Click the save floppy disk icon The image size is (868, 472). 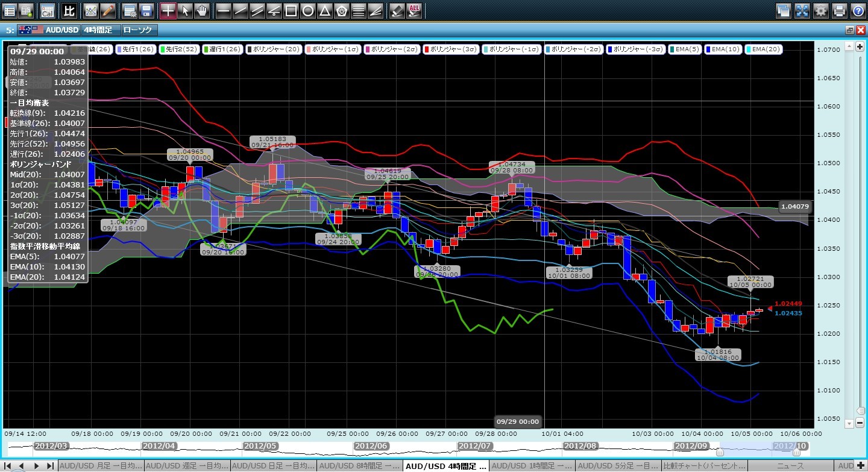(x=146, y=10)
